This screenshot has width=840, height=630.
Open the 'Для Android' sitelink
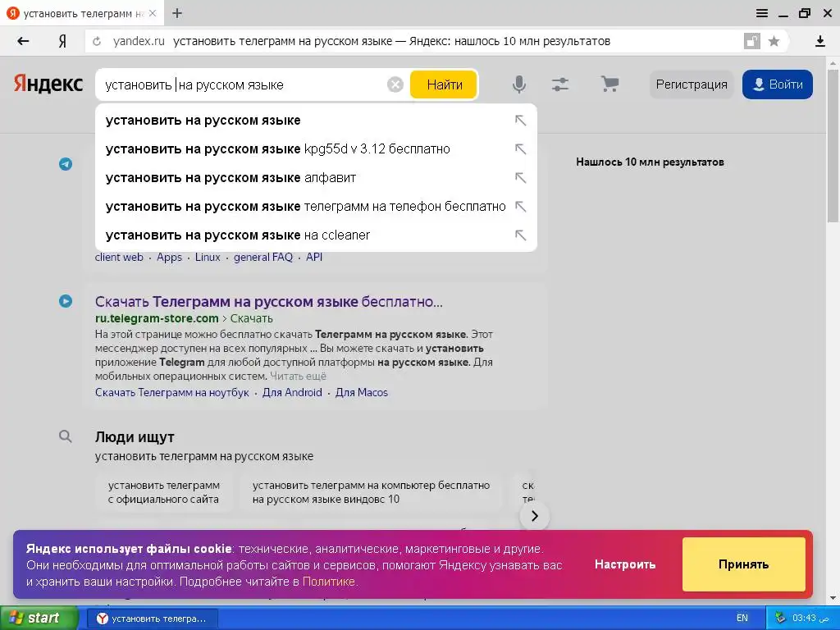coord(292,393)
